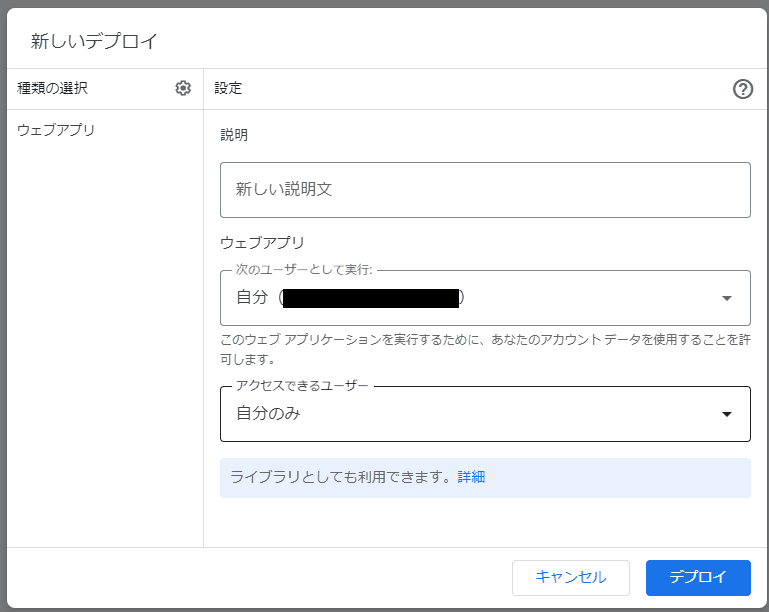Click the 次のユーザーとして実行 field label
This screenshot has width=769, height=612.
click(303, 270)
